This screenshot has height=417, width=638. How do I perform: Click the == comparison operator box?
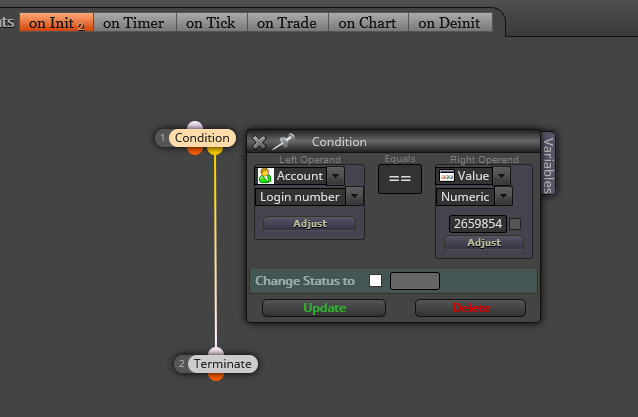tap(400, 179)
